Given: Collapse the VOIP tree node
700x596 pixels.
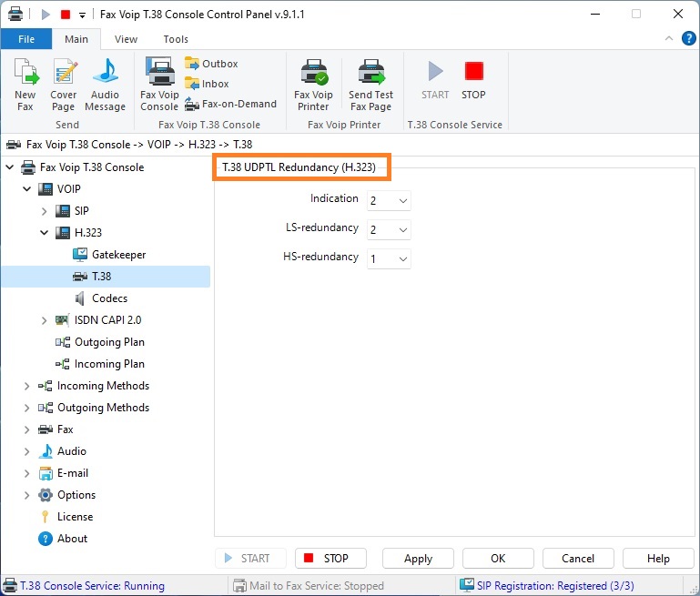Looking at the screenshot, I should click(x=27, y=188).
